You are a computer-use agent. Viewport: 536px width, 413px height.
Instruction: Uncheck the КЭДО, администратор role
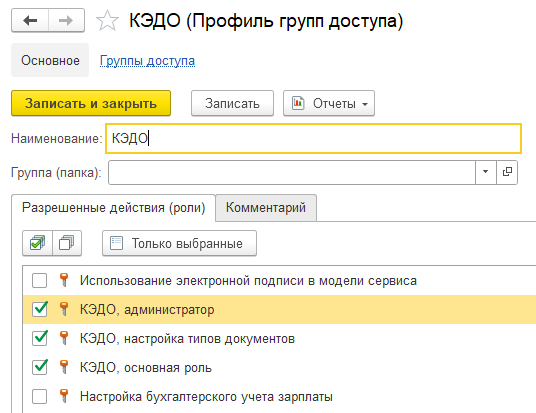click(x=40, y=309)
